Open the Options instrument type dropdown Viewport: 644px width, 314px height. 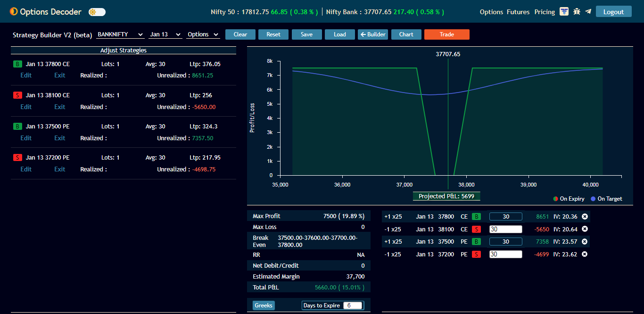point(203,34)
